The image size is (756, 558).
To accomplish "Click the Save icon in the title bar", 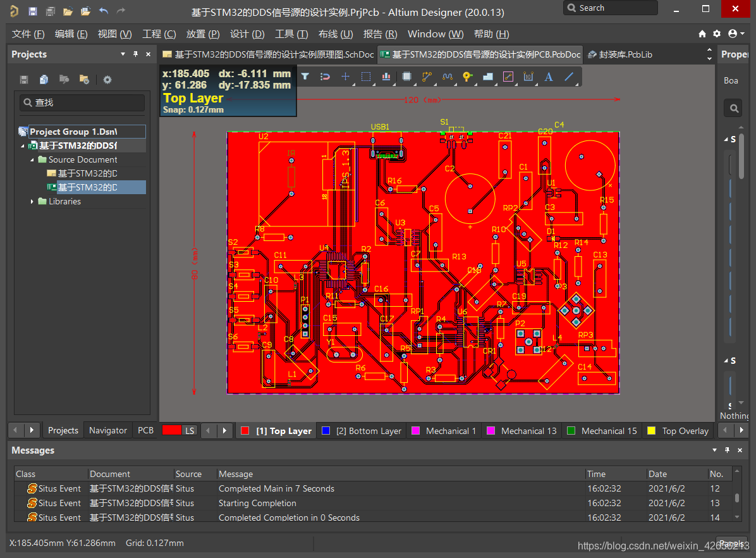I will pos(33,11).
